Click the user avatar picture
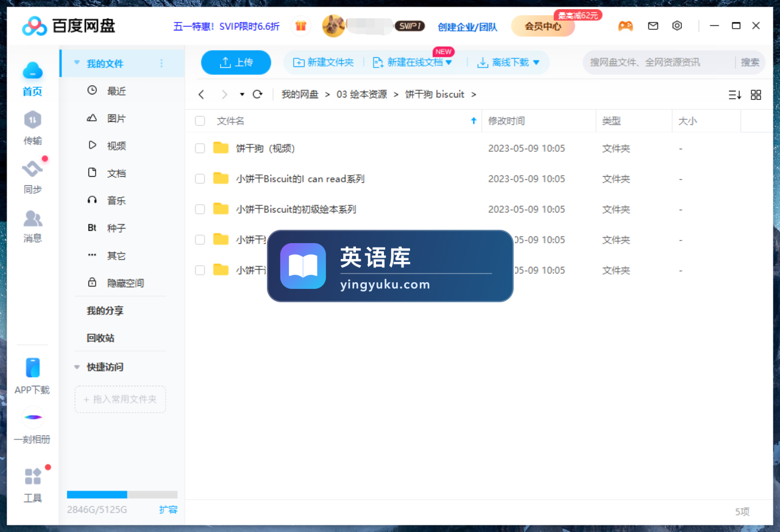780x532 pixels. click(x=333, y=26)
